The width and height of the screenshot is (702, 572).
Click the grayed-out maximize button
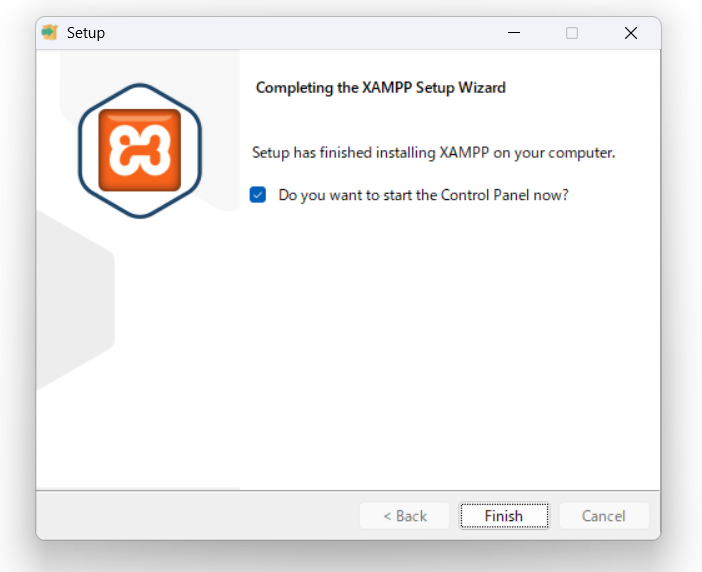tap(572, 33)
